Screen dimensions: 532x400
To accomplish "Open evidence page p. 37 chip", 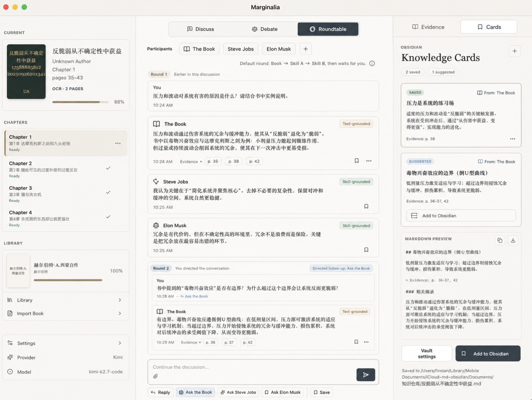I will click(x=229, y=342).
